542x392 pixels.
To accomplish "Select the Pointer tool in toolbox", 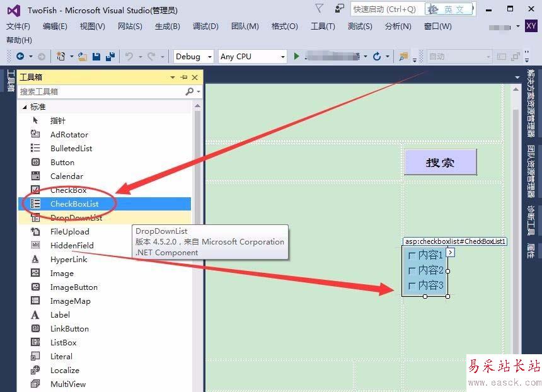I will coord(35,120).
